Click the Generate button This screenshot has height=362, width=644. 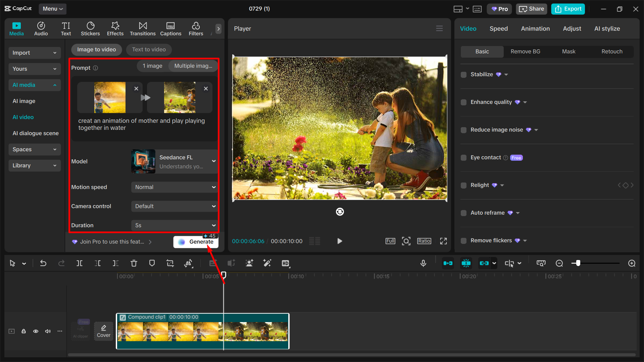point(196,242)
